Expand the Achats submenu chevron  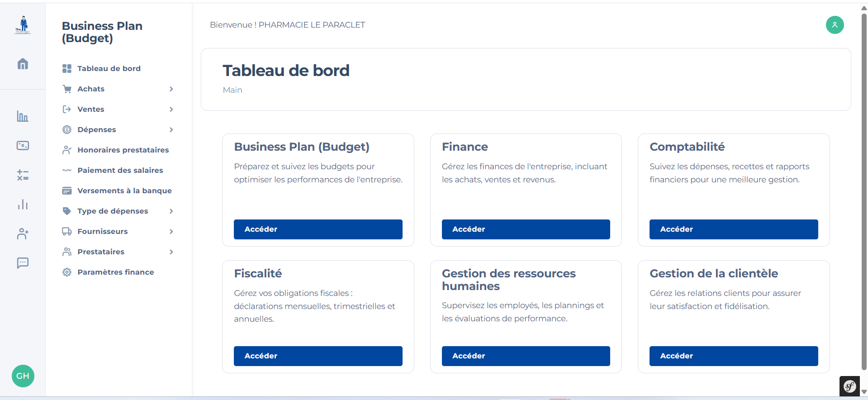(171, 89)
